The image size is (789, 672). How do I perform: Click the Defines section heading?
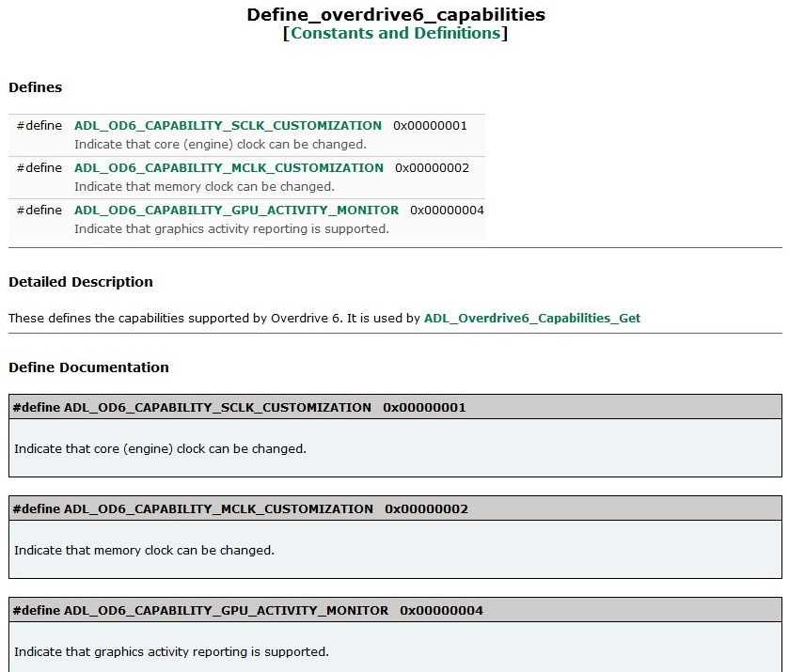tap(36, 87)
